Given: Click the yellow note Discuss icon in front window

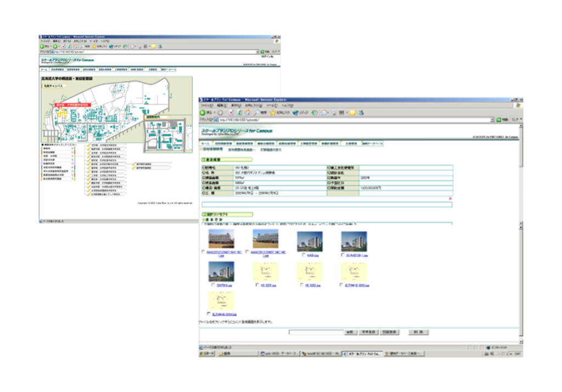Looking at the screenshot, I should (x=353, y=113).
